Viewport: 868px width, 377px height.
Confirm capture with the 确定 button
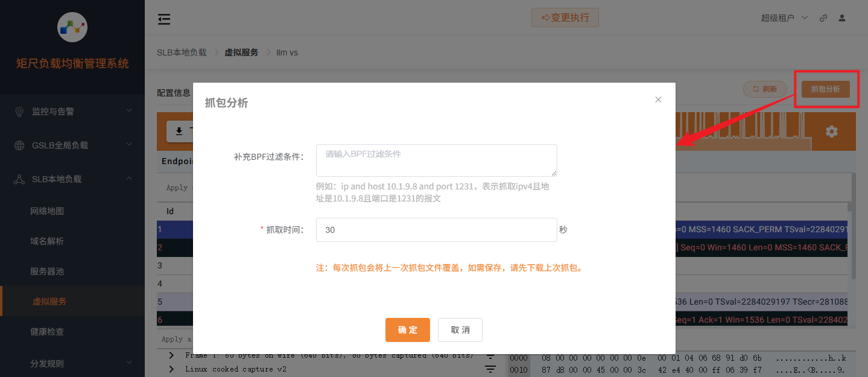pyautogui.click(x=407, y=330)
